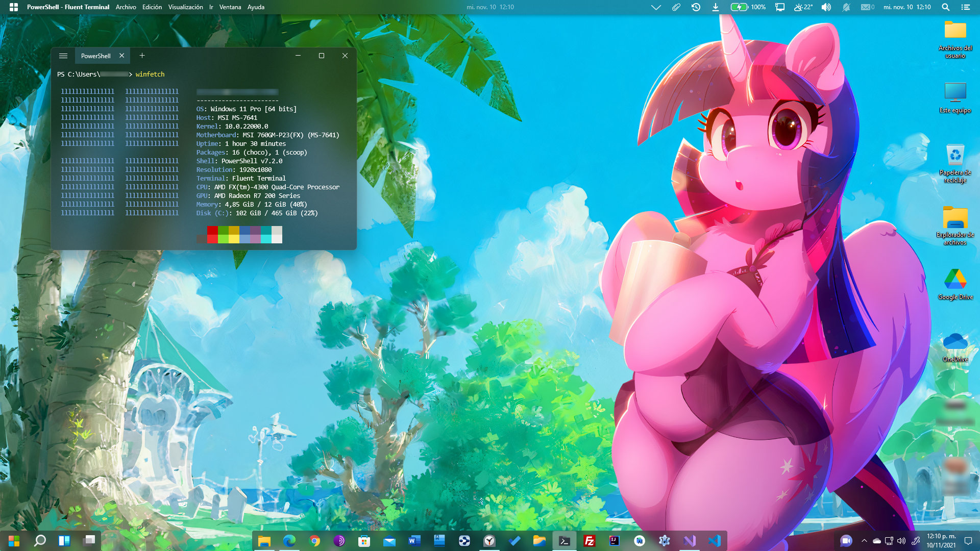Select Este equipo desktop icon
Screen dimensions: 980x551
point(955,98)
